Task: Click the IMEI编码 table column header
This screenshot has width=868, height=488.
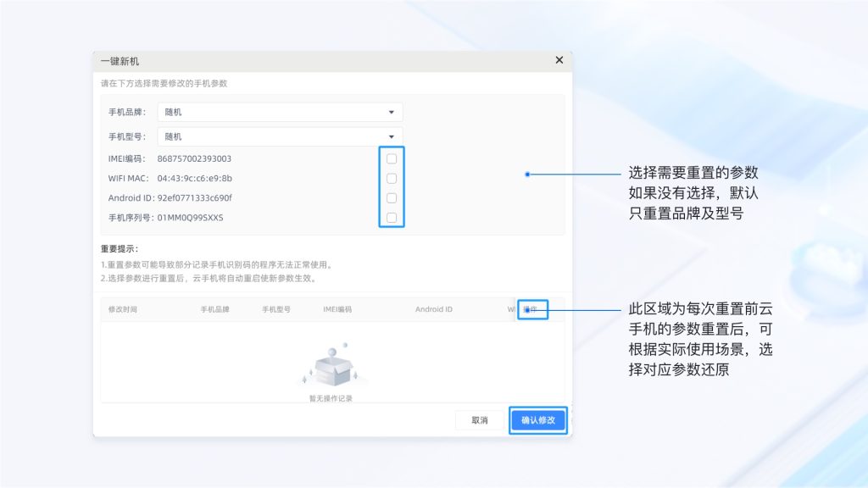Action: (337, 309)
